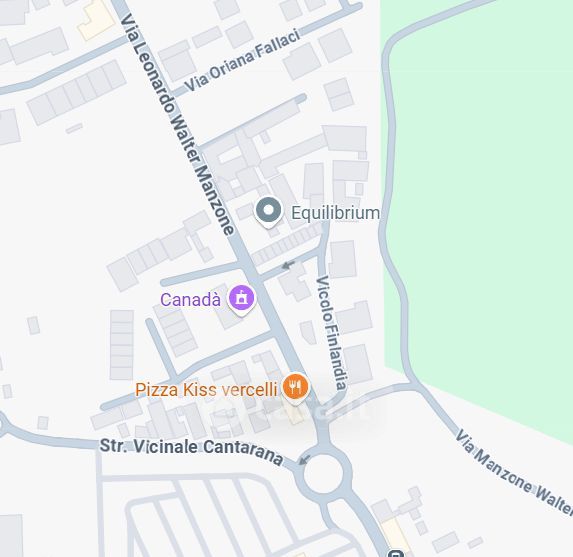Select the Pizza Kiss vercelli text label
The image size is (573, 557).
pos(206,390)
